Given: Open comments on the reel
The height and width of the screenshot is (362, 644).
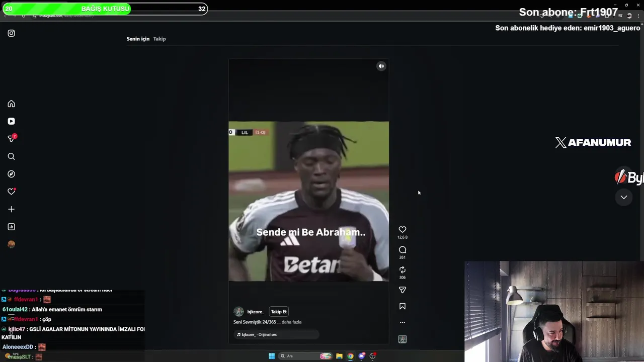Looking at the screenshot, I should [x=403, y=250].
